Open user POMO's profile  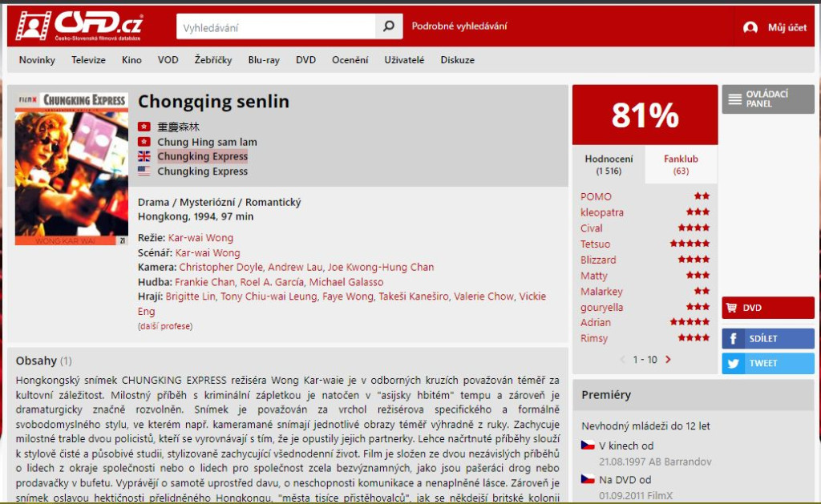pos(596,196)
